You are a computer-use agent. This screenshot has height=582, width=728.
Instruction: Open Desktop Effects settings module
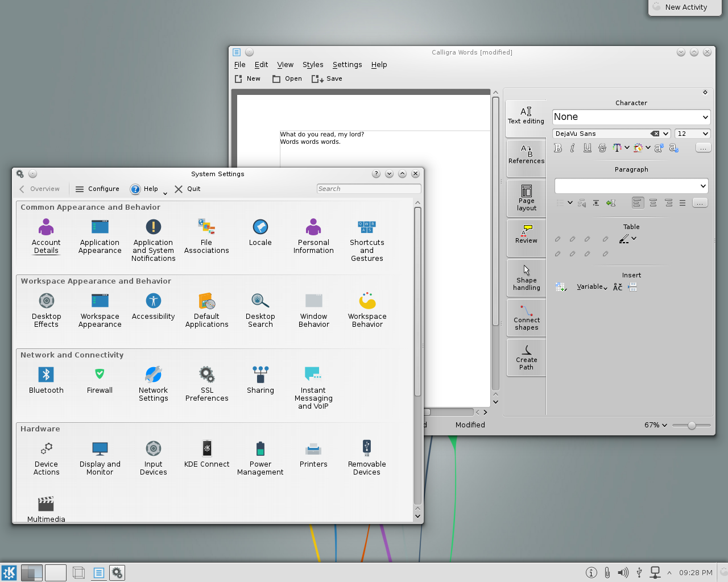tap(46, 310)
